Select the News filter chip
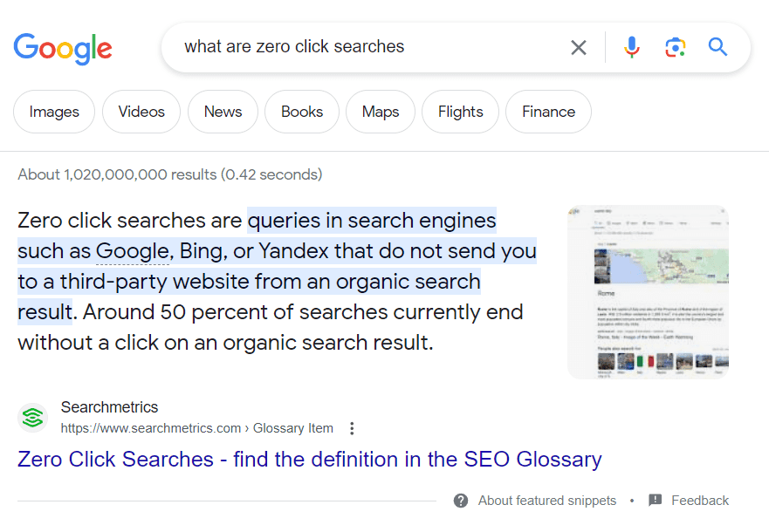Viewport: 769px width, 532px height. [223, 112]
